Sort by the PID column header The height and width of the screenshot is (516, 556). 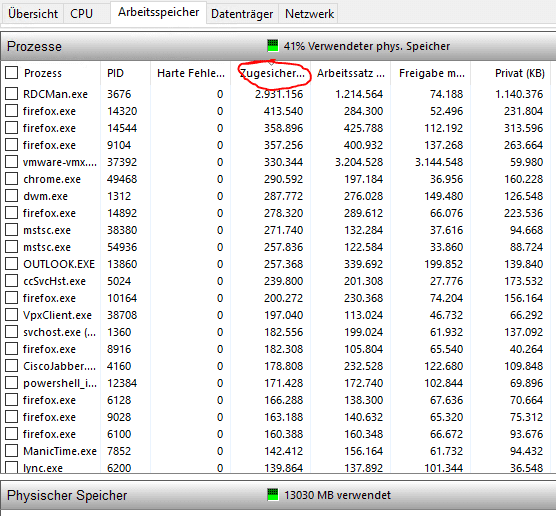[x=115, y=73]
